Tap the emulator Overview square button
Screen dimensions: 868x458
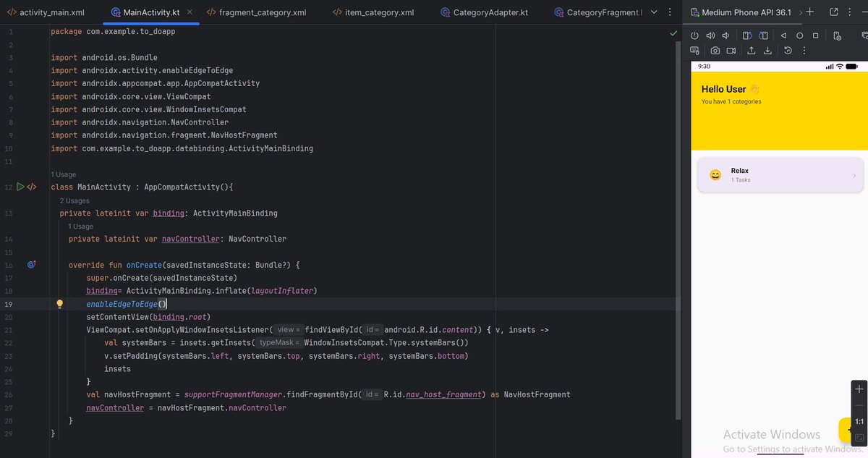click(x=815, y=35)
